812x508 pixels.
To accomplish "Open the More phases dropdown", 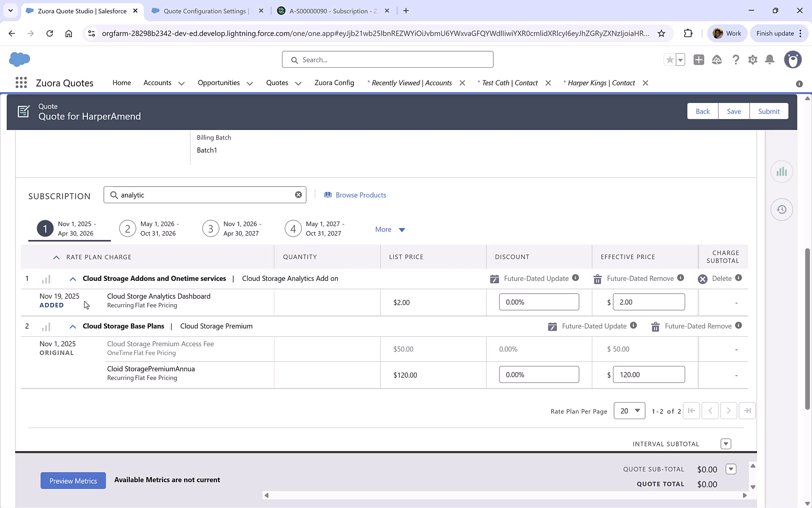I will click(x=390, y=229).
